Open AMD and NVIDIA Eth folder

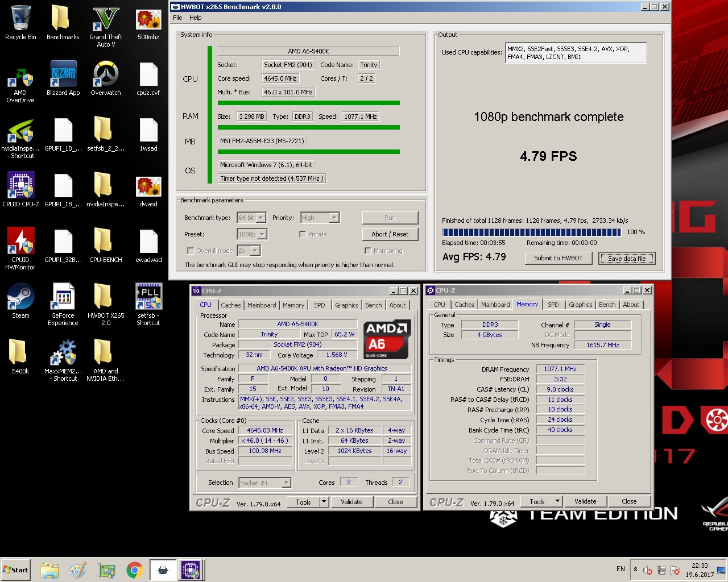[105, 360]
